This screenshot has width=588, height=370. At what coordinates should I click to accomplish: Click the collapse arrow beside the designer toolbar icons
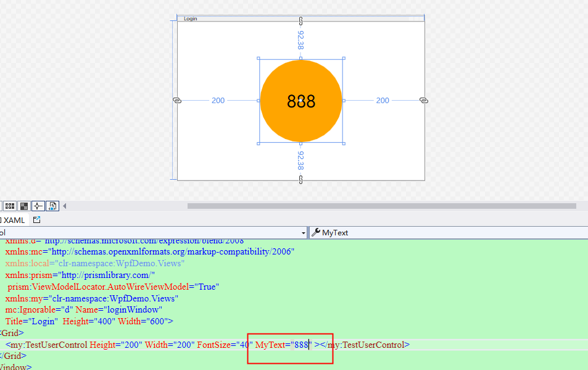point(64,206)
